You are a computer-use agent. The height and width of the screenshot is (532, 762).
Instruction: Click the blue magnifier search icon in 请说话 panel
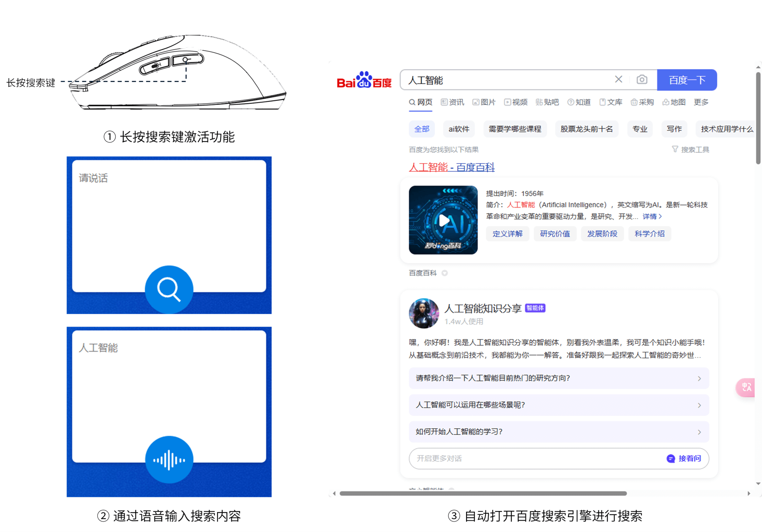169,289
